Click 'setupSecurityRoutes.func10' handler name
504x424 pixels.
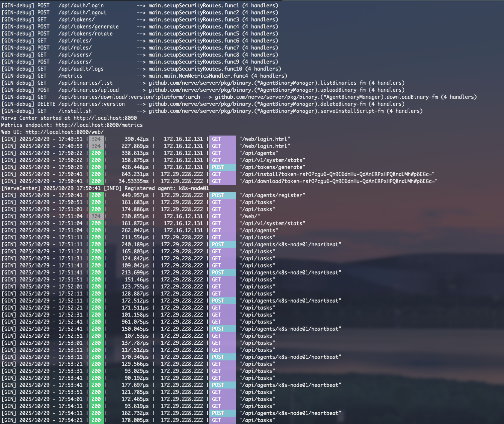[x=203, y=69]
